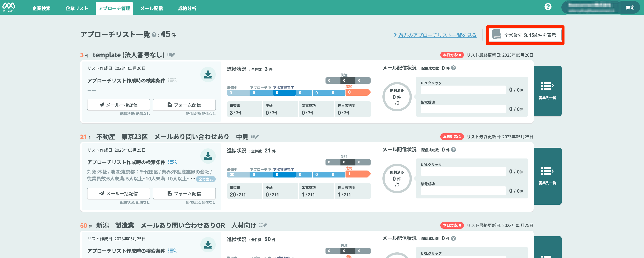Select アプローチ管理 tab

click(114, 8)
